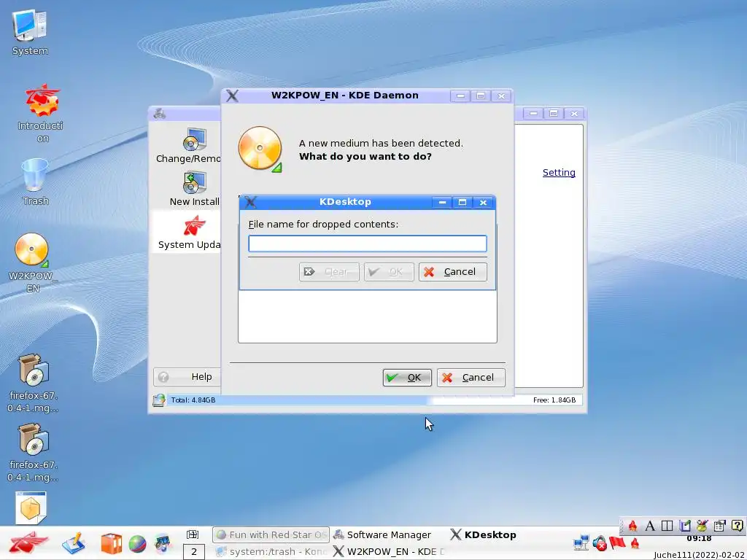
Task: Select Change/Remove in Software Manager sidebar
Action: [x=188, y=145]
